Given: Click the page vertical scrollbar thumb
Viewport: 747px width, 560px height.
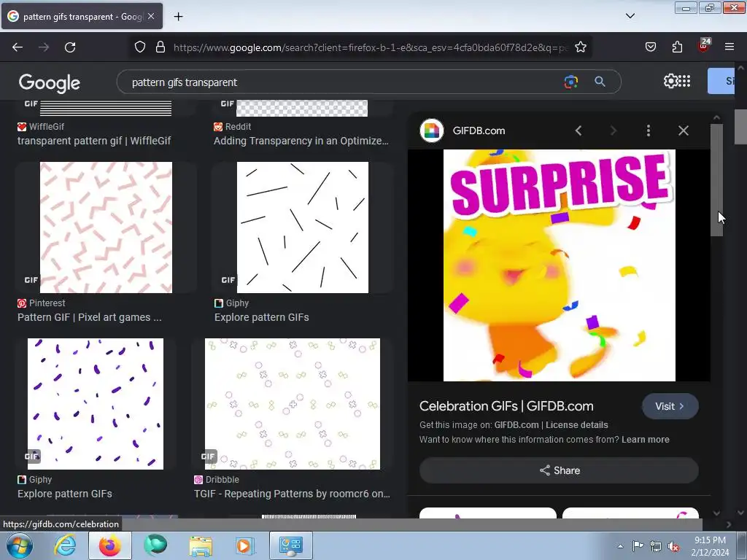Looking at the screenshot, I should [741, 127].
